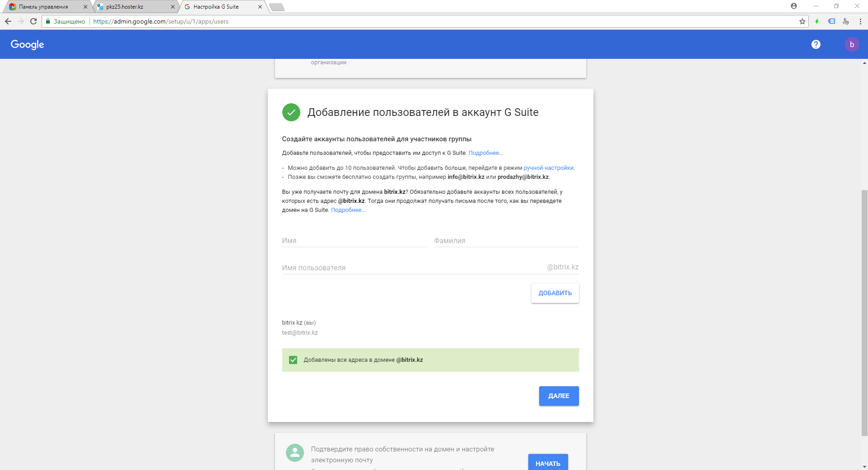Focus the 'Имя' input field

(354, 241)
